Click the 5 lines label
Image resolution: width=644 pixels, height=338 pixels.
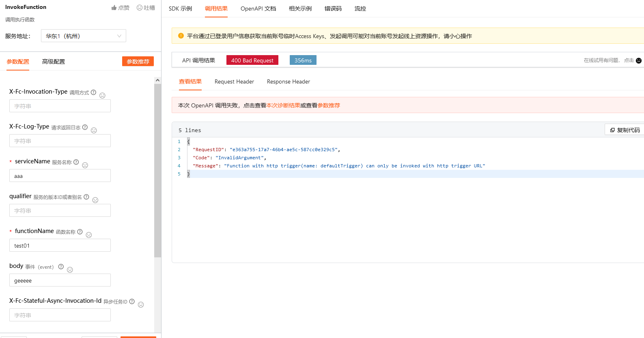190,130
